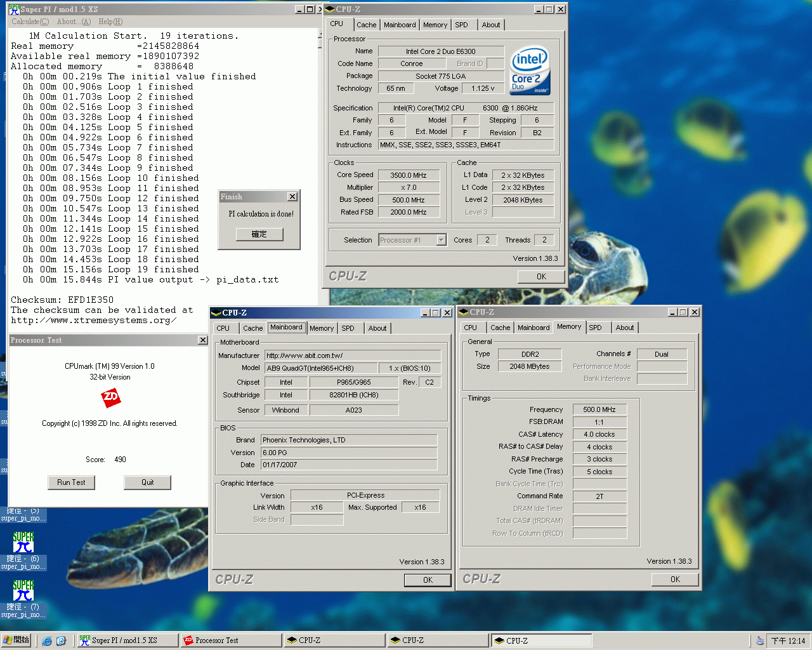Click the Model field 'AB9 QuadGT(Intel965+ICH8)'

point(320,368)
